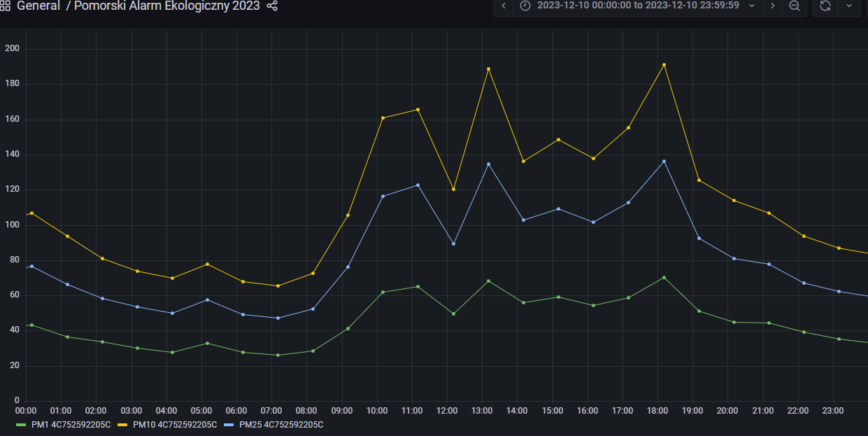Shift time range backward with left arrow
The width and height of the screenshot is (868, 436).
click(504, 6)
